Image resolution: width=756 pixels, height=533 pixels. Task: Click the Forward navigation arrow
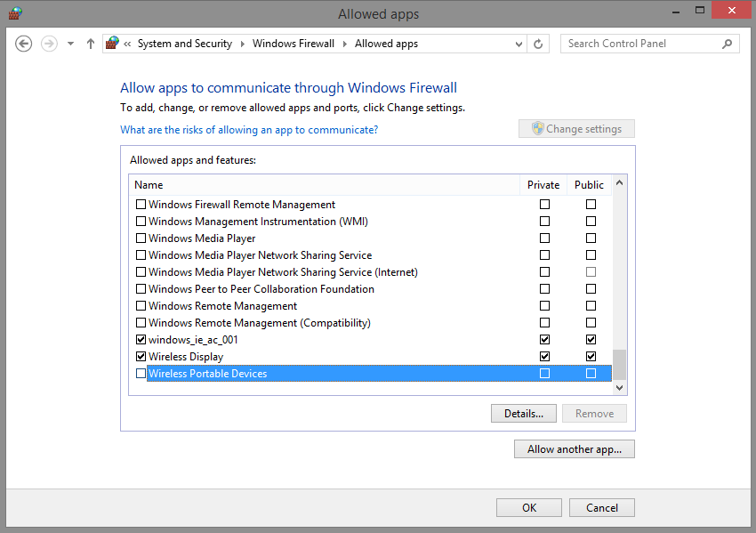[49, 44]
